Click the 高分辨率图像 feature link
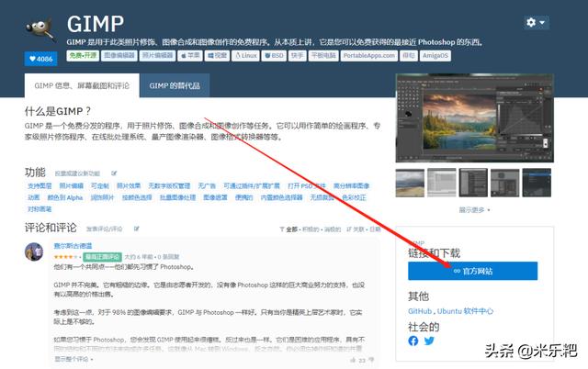 pyautogui.click(x=351, y=185)
